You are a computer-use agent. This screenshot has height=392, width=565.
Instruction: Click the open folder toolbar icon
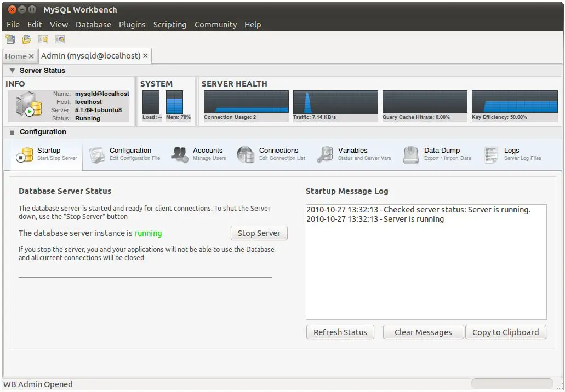click(x=26, y=39)
